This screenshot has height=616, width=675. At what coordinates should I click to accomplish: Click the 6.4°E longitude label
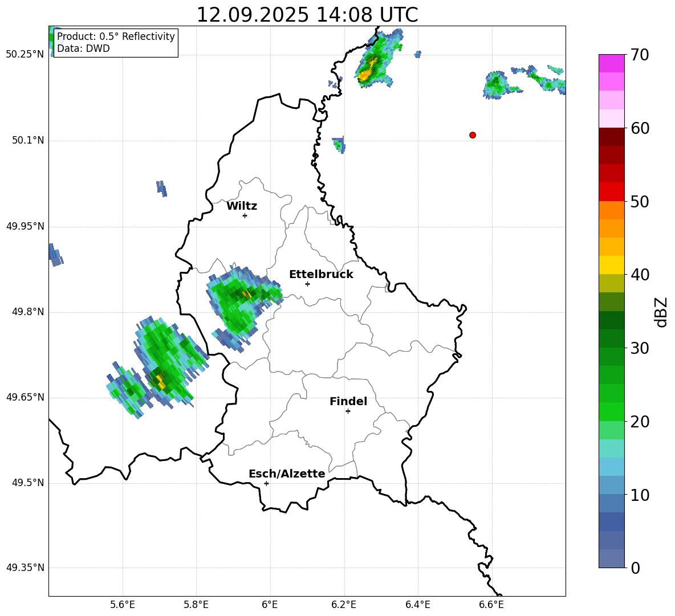click(x=417, y=605)
